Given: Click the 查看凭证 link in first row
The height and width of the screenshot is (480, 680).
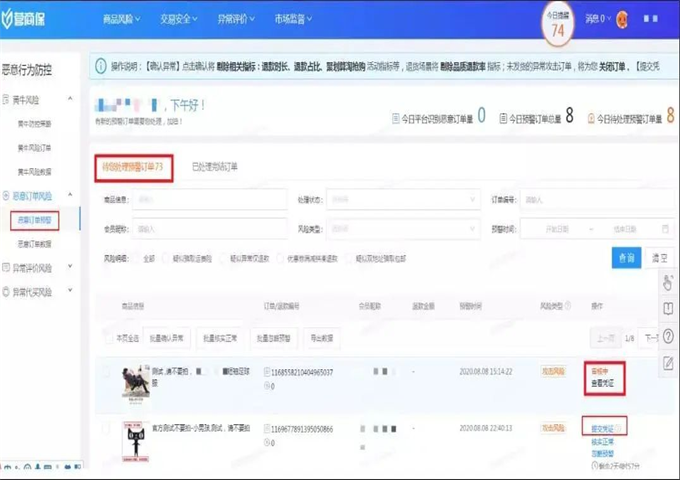Looking at the screenshot, I should click(x=602, y=384).
